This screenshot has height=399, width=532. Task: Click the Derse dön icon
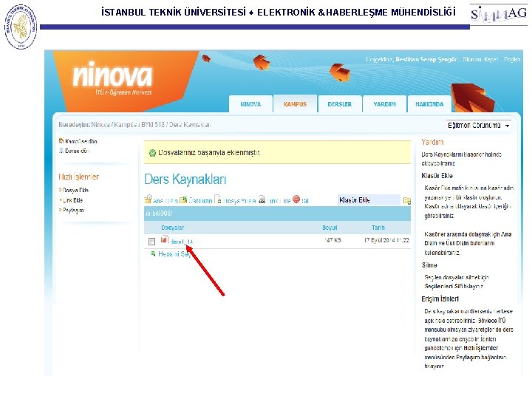click(x=61, y=151)
